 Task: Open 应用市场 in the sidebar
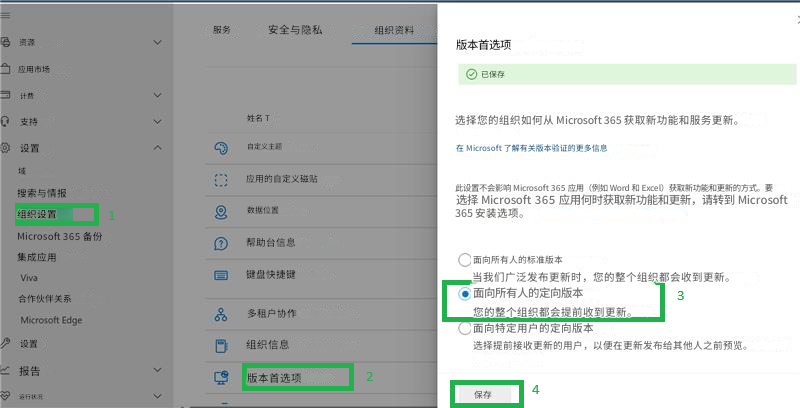(x=34, y=69)
